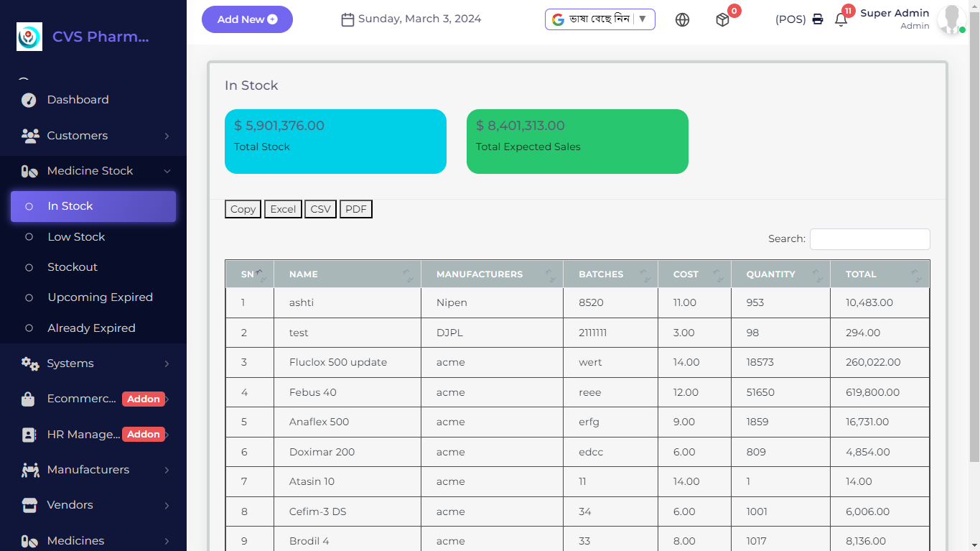Go to Upcoming Expired page
Viewport: 980px width, 551px height.
tap(100, 297)
